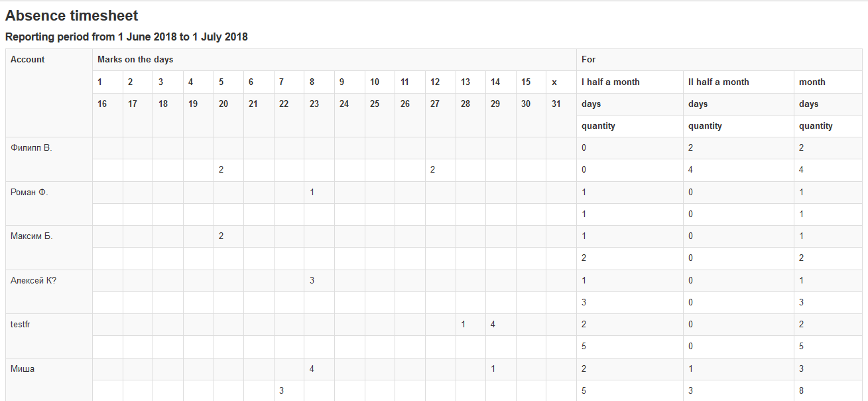
Task: Click Миша's month total of 8
Action: [828, 390]
